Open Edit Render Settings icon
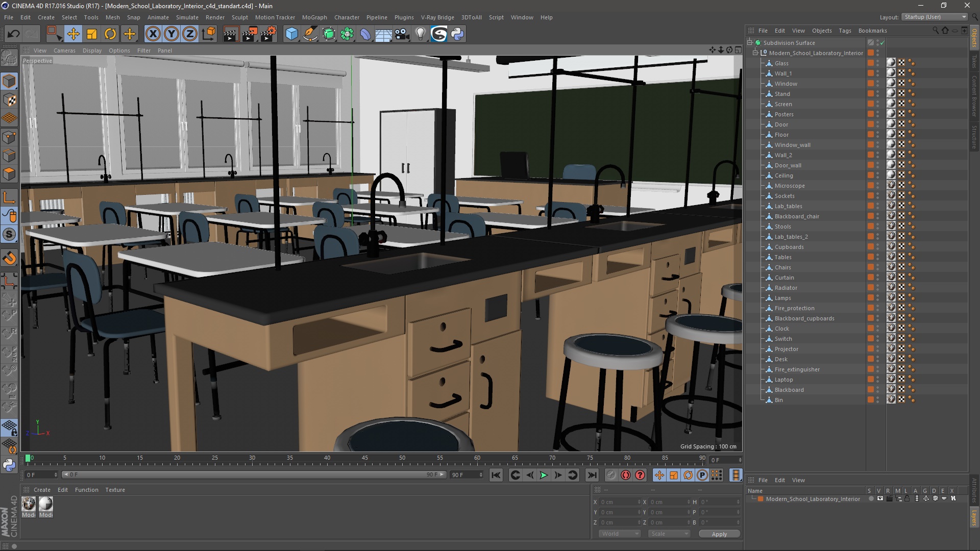The height and width of the screenshot is (551, 980). (x=268, y=34)
